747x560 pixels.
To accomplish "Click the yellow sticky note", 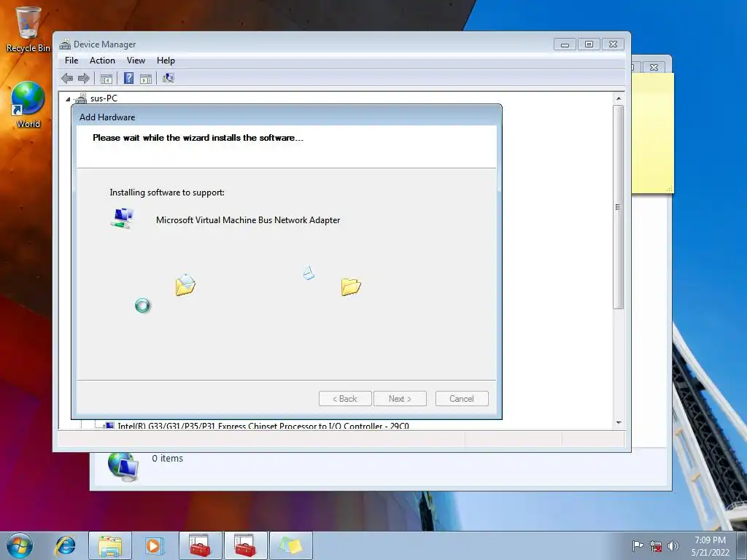I will (653, 133).
